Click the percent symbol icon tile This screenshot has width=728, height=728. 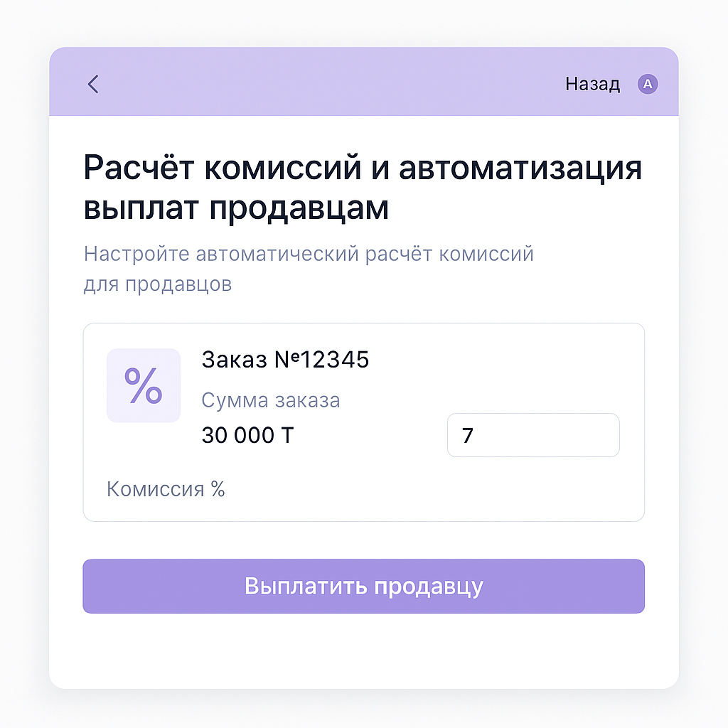[x=144, y=385]
